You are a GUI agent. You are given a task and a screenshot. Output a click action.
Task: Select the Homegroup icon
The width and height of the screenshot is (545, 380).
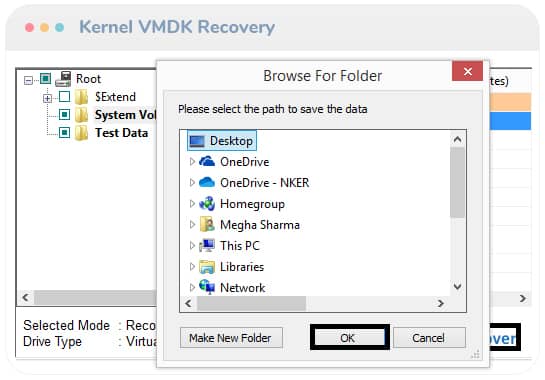click(207, 203)
